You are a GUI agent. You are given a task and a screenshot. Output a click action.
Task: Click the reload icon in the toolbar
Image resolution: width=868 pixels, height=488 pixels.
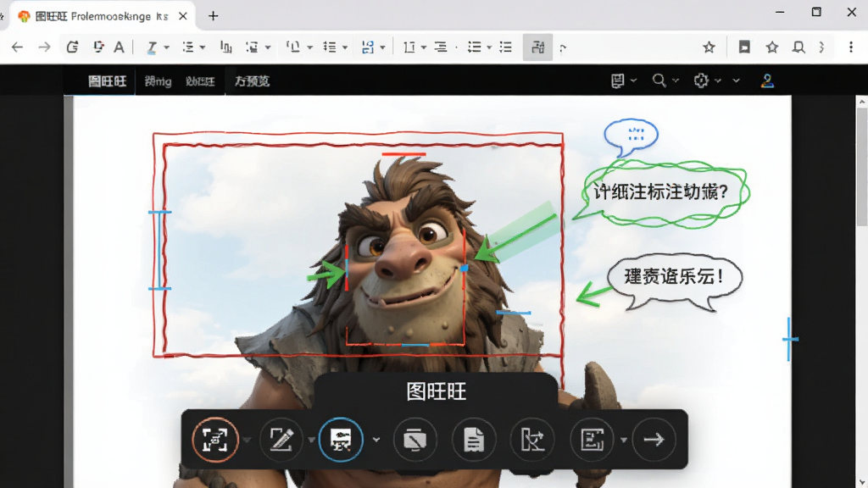click(73, 47)
